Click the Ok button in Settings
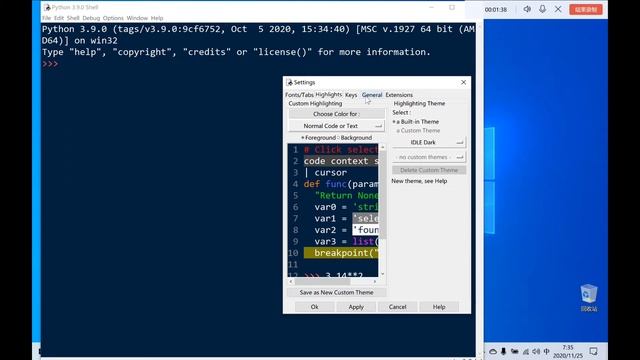 click(x=314, y=307)
